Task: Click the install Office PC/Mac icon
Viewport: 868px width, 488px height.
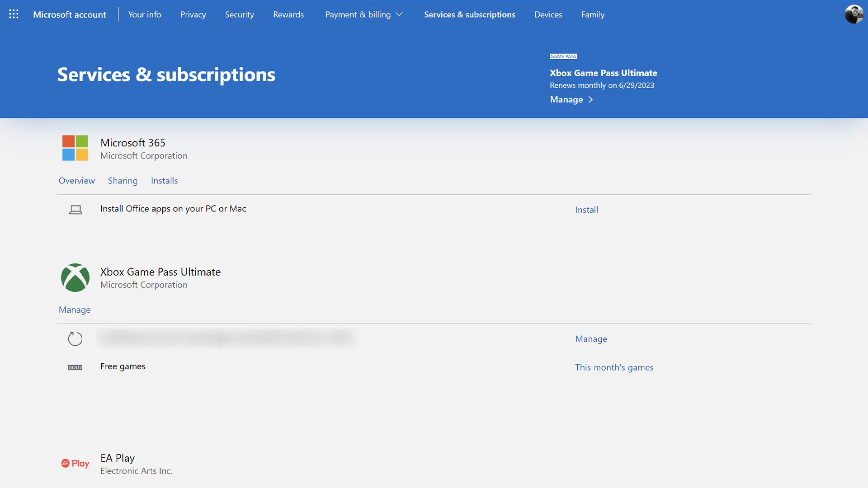Action: [x=75, y=209]
